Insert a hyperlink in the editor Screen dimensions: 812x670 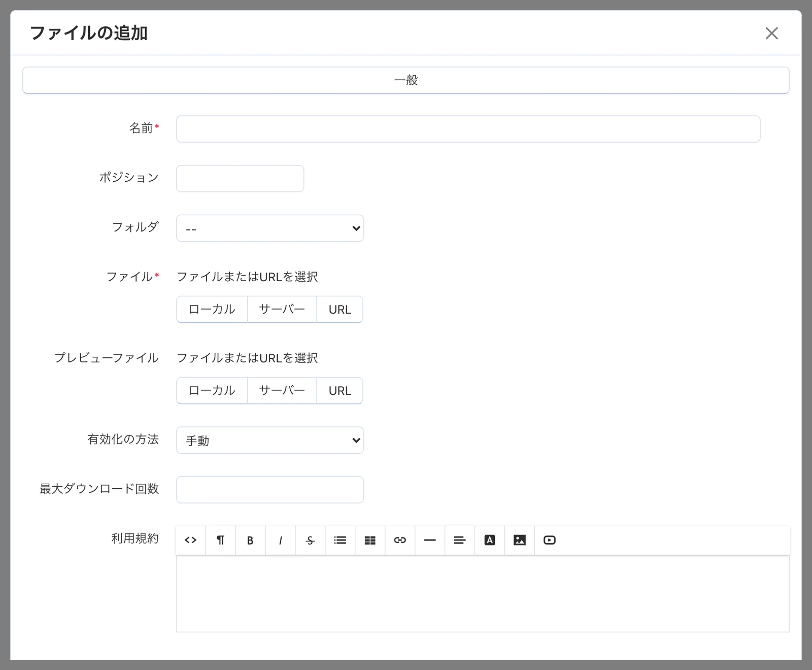pos(400,540)
